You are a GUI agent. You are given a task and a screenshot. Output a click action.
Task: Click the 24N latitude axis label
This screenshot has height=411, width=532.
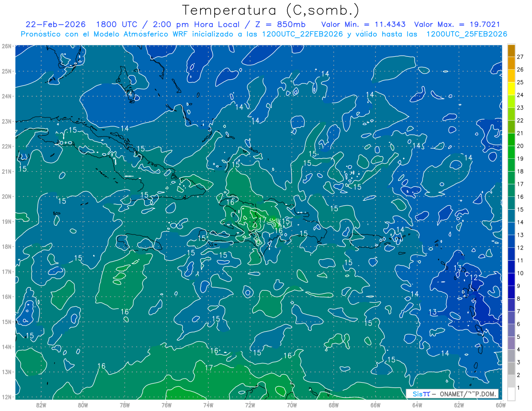(x=6, y=96)
